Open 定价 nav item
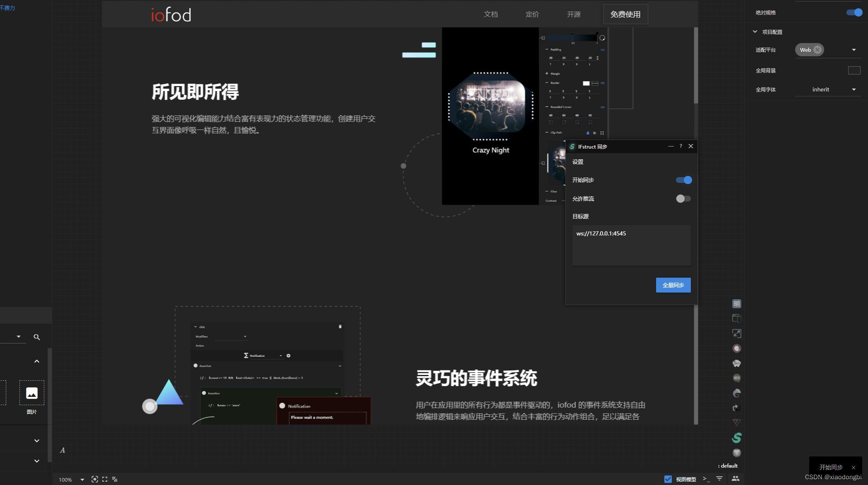This screenshot has height=485, width=868. [532, 14]
